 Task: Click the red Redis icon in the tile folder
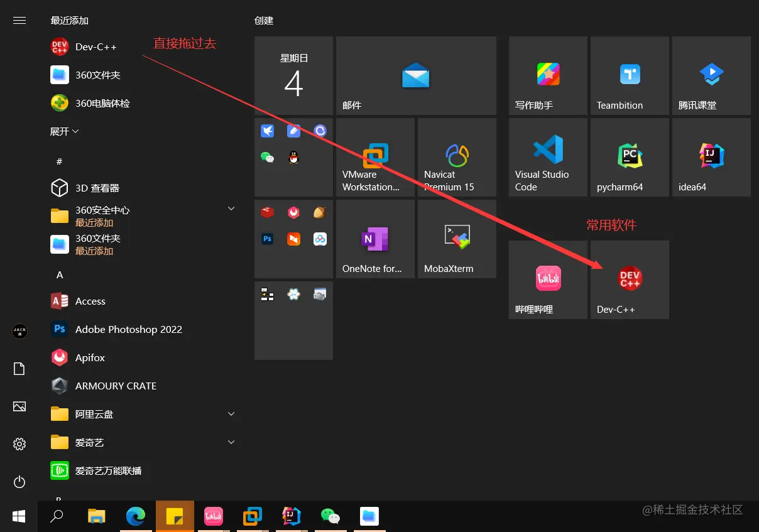coord(268,212)
